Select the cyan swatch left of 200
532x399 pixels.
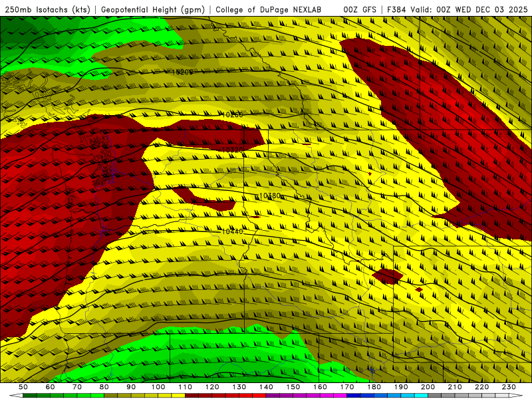[422, 396]
